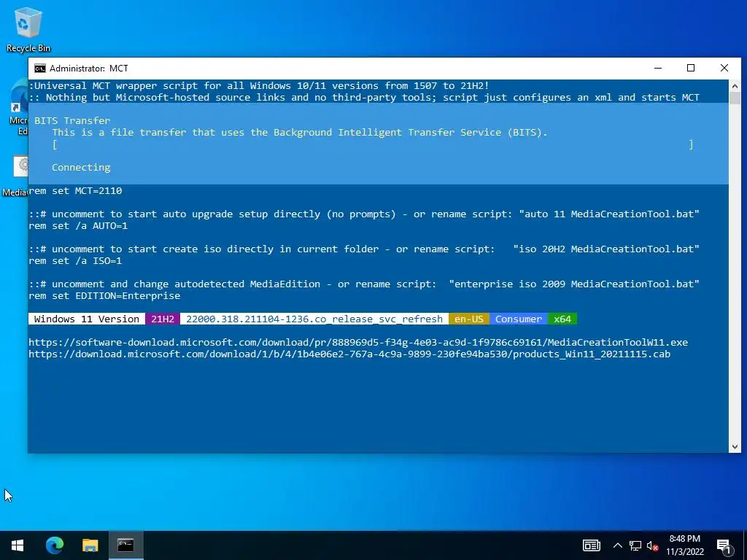
Task: Click the MediaCreationToolW11.exe download URL
Action: (358, 343)
